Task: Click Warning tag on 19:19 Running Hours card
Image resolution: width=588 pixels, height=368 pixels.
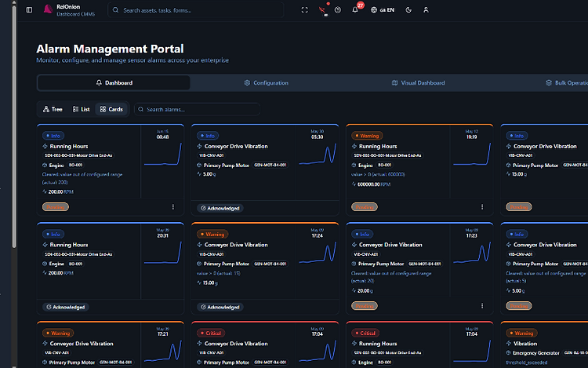Action: 367,136
